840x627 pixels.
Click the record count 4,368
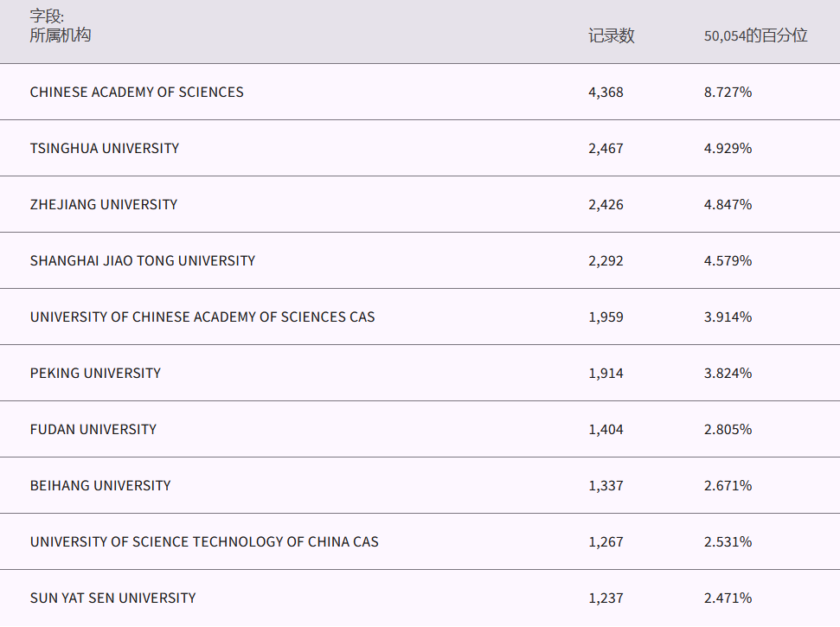coord(606,93)
